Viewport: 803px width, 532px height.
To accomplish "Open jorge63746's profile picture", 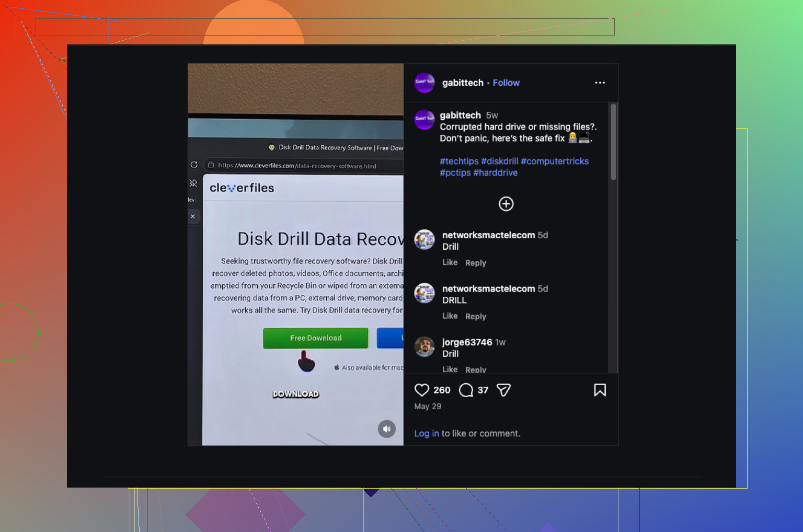I will pyautogui.click(x=425, y=346).
